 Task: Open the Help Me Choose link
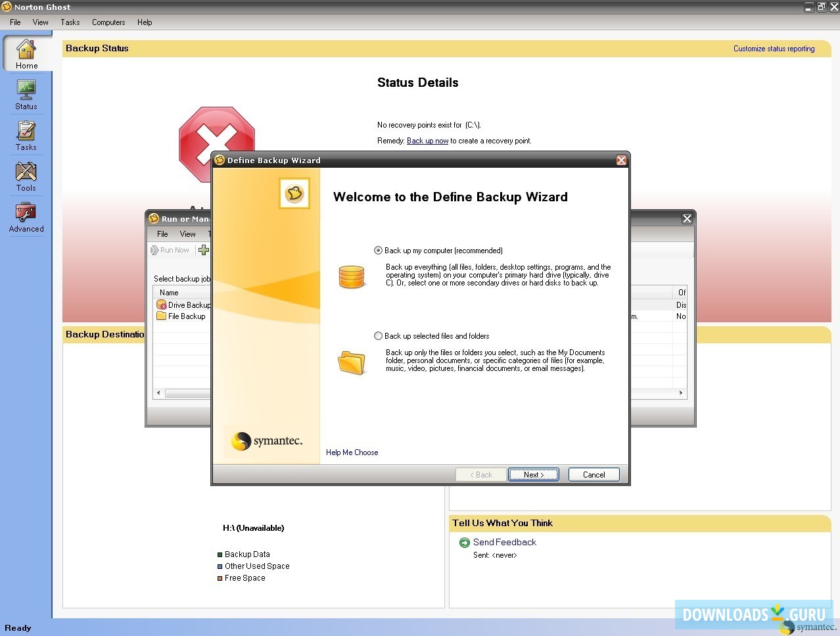coord(352,453)
